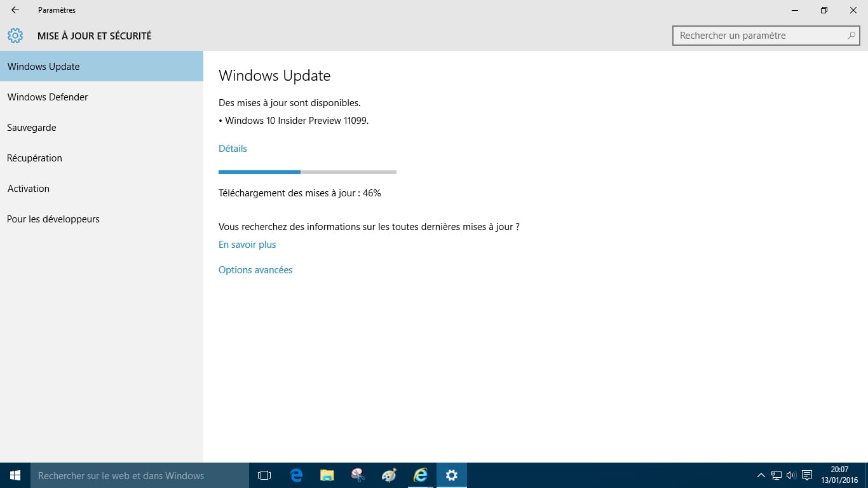868x488 pixels.
Task: Minimize the Paramètres window
Action: coord(795,10)
